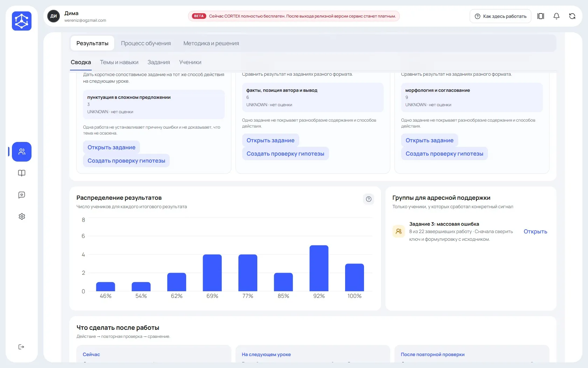
Task: Click the Задание 3: массовая ошибка title
Action: click(444, 224)
